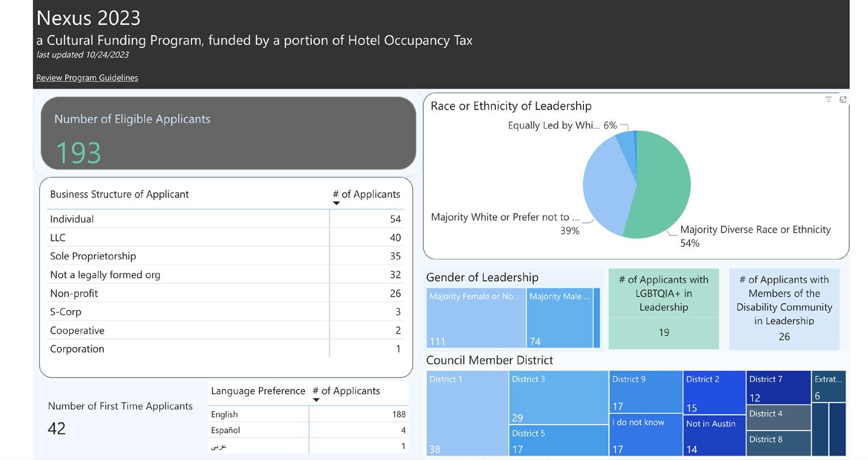Image resolution: width=868 pixels, height=460 pixels.
Task: Click the sort arrow under Business Structure's # of Applicants
Action: [x=336, y=204]
